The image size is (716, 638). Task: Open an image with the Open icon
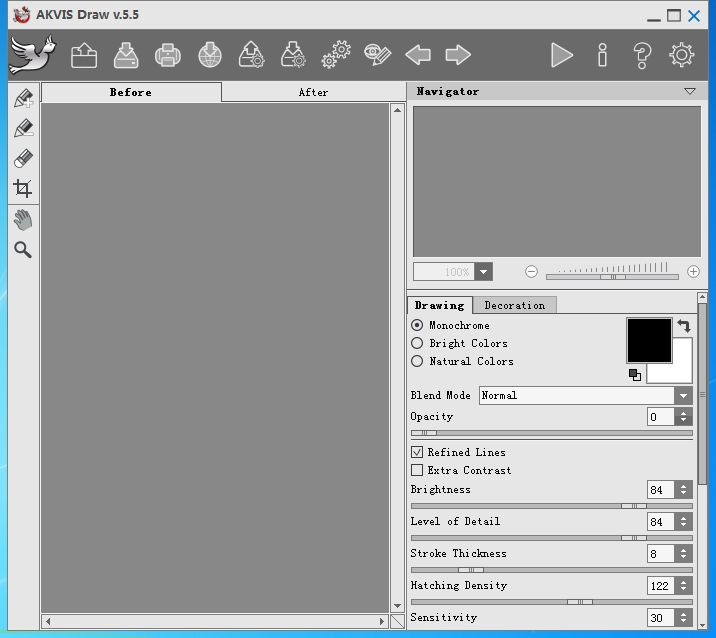click(84, 55)
